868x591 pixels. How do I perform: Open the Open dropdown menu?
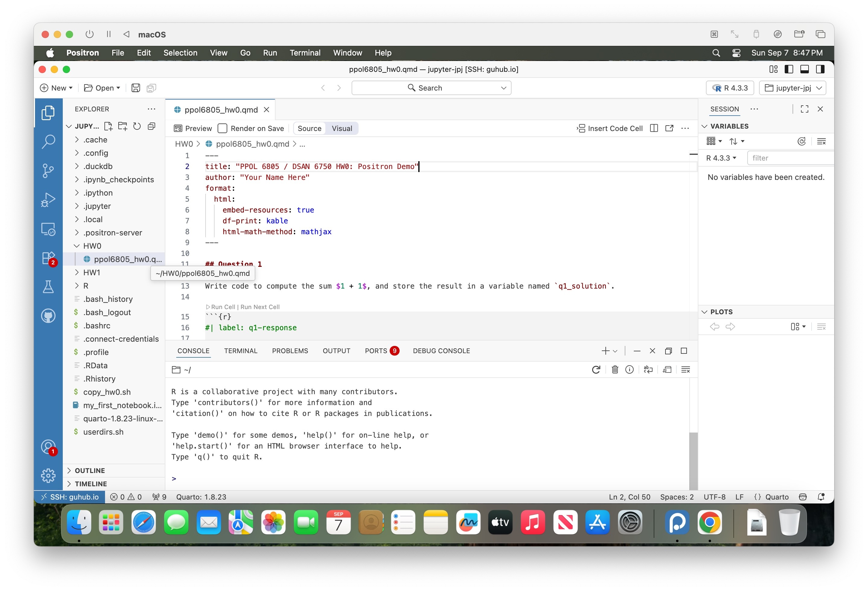[x=102, y=88]
